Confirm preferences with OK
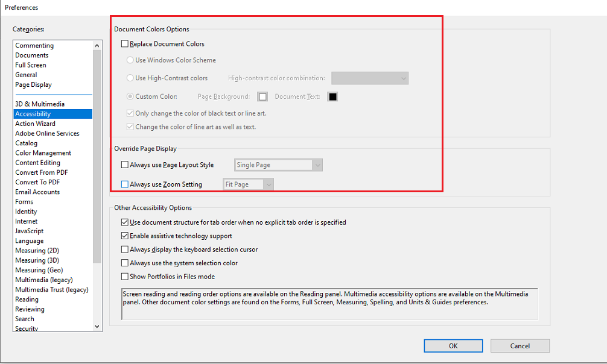607x364 pixels. click(453, 345)
